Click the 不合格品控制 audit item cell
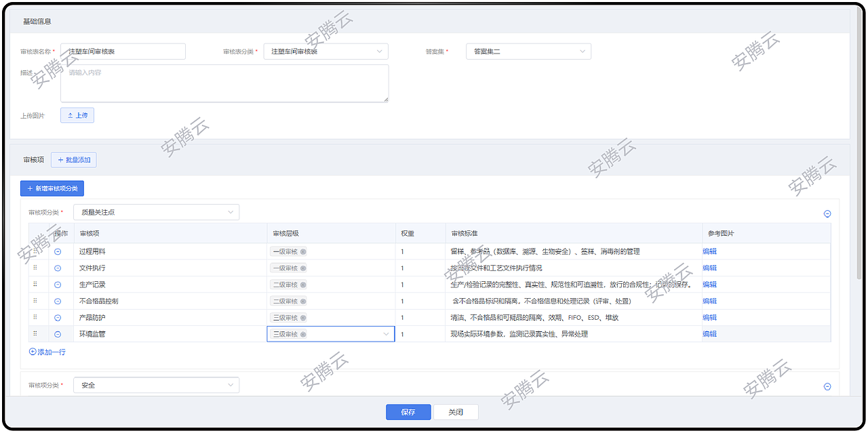Viewport: 868px width, 433px height. pos(170,301)
